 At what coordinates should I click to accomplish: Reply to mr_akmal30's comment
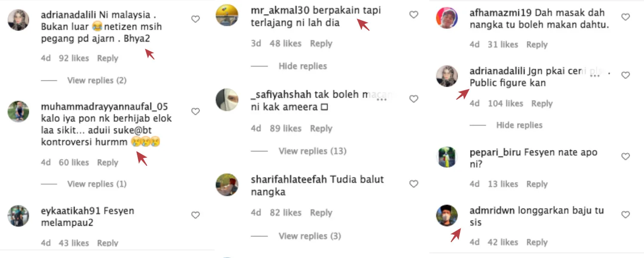pyautogui.click(x=321, y=43)
